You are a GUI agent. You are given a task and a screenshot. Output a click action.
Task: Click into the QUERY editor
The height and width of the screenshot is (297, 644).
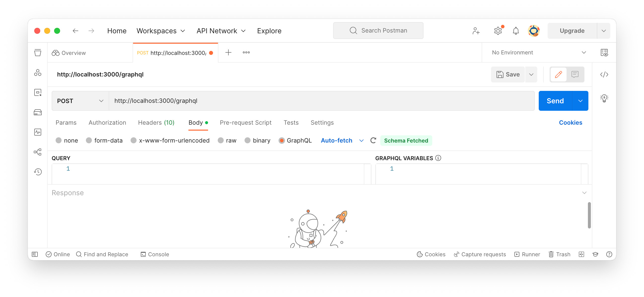(x=211, y=174)
